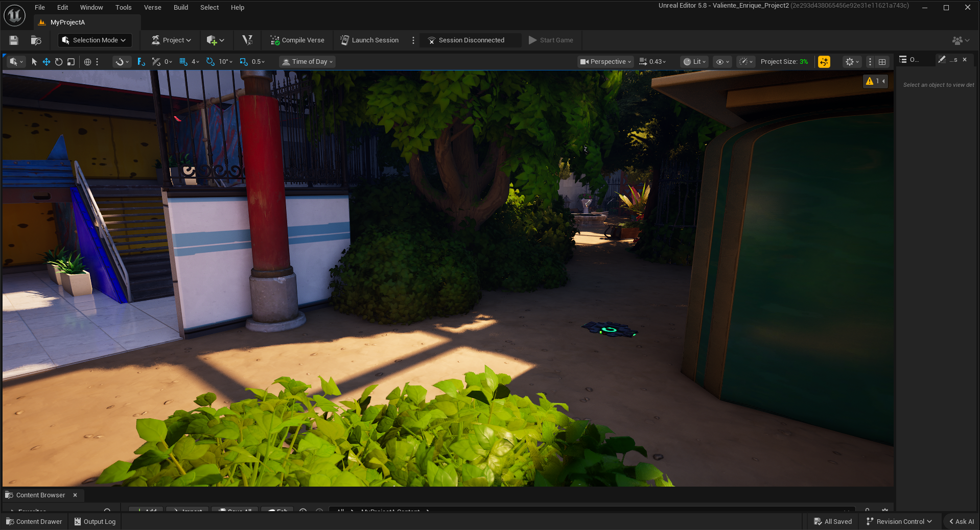Save the current level with the floppy disk icon
The width and height of the screenshot is (980, 530).
(14, 40)
